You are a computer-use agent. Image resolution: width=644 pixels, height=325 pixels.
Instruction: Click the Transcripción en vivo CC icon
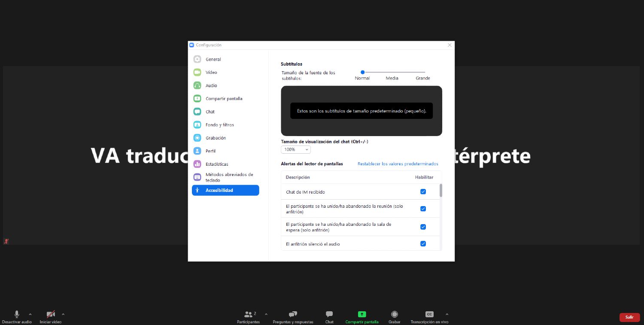(x=429, y=314)
